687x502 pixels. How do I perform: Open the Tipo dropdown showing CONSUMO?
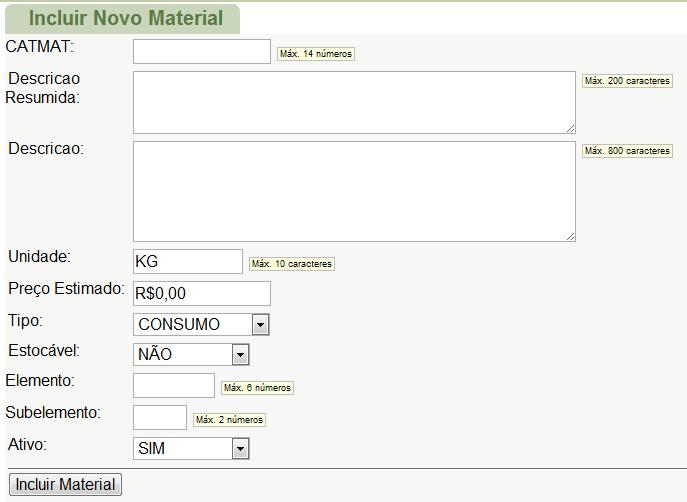point(201,324)
